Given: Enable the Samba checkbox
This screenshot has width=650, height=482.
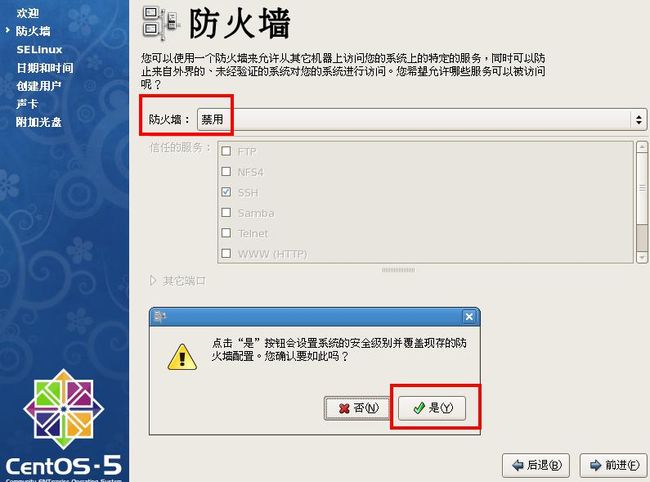Looking at the screenshot, I should [226, 213].
